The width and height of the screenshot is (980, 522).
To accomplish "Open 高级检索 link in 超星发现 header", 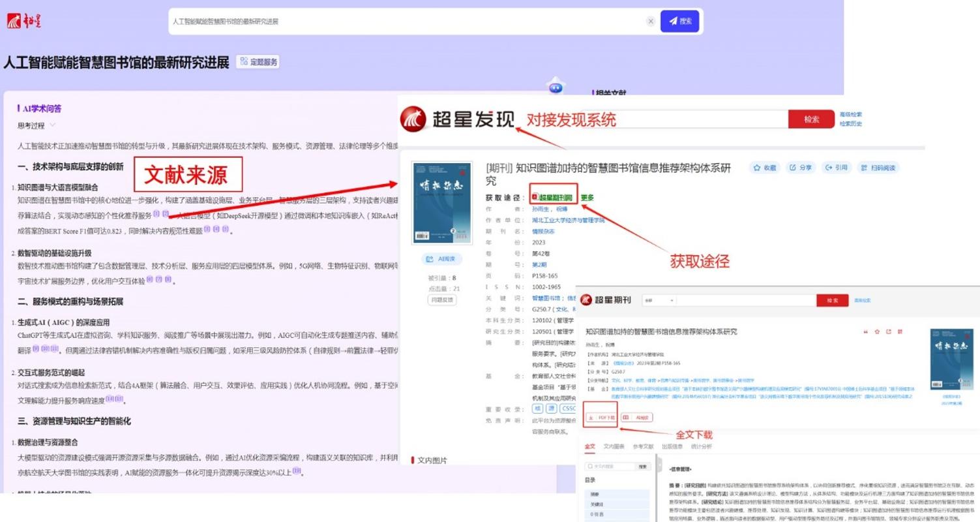I will click(x=850, y=115).
